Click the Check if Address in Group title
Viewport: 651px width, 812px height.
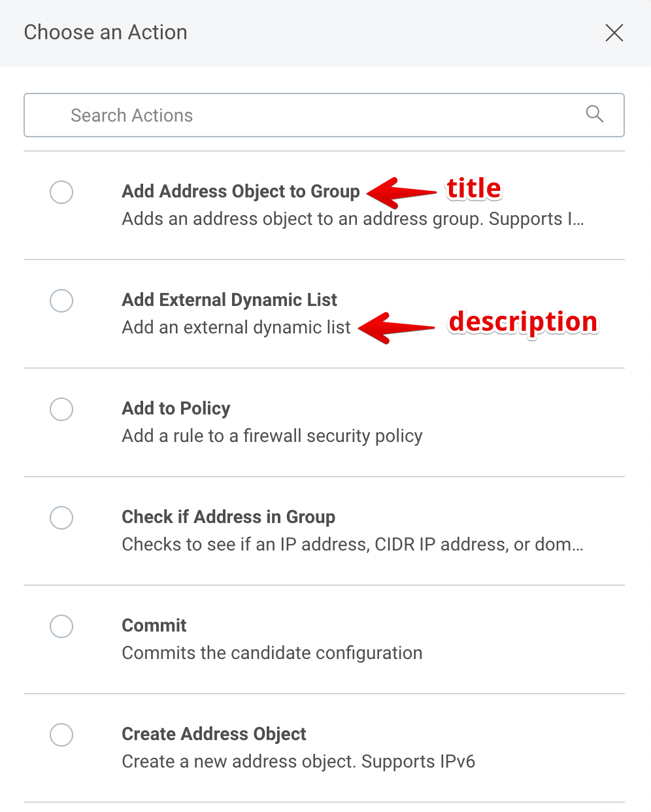228,516
